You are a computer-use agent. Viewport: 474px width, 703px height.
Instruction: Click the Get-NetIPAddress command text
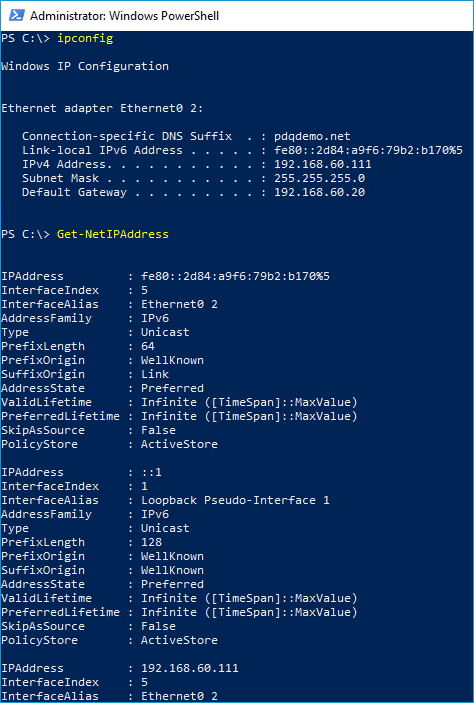tap(113, 234)
